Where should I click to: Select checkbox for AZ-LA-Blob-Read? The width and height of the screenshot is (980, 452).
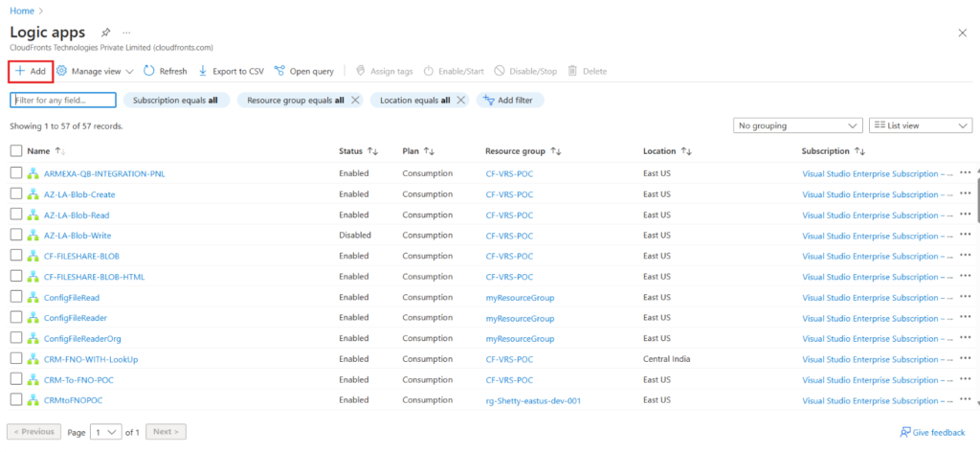pyautogui.click(x=16, y=215)
